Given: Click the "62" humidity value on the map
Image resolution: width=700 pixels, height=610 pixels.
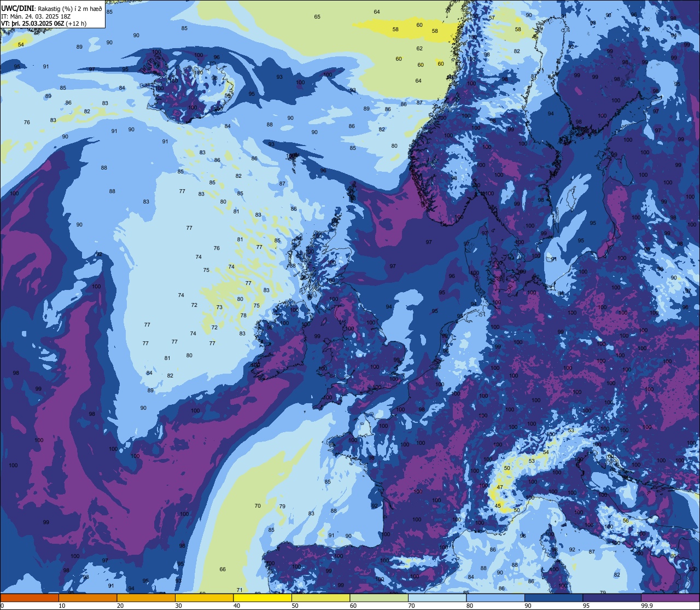Looking at the screenshot, I should [x=419, y=49].
